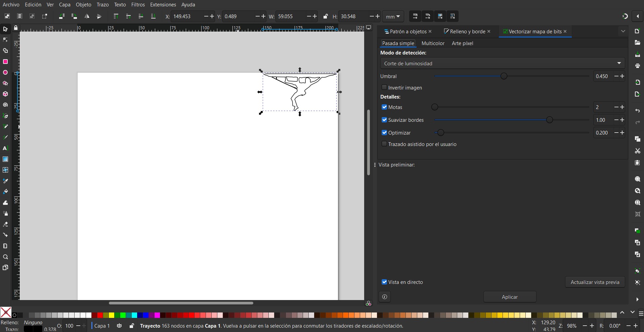Switch to Relleno y borde tab
Viewport: 644px width, 332px height.
click(468, 31)
